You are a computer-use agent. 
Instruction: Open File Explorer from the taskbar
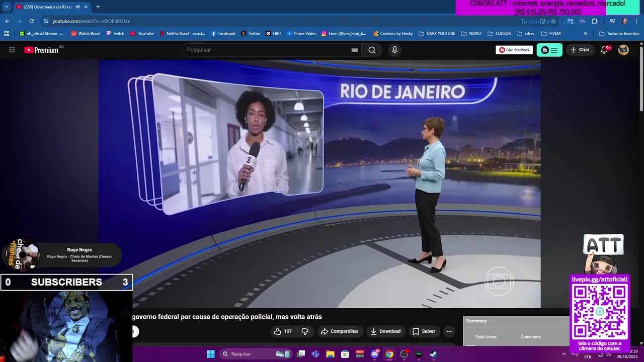331,354
